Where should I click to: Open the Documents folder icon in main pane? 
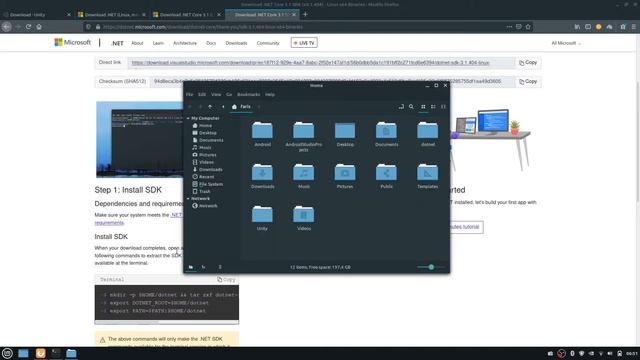(x=387, y=134)
